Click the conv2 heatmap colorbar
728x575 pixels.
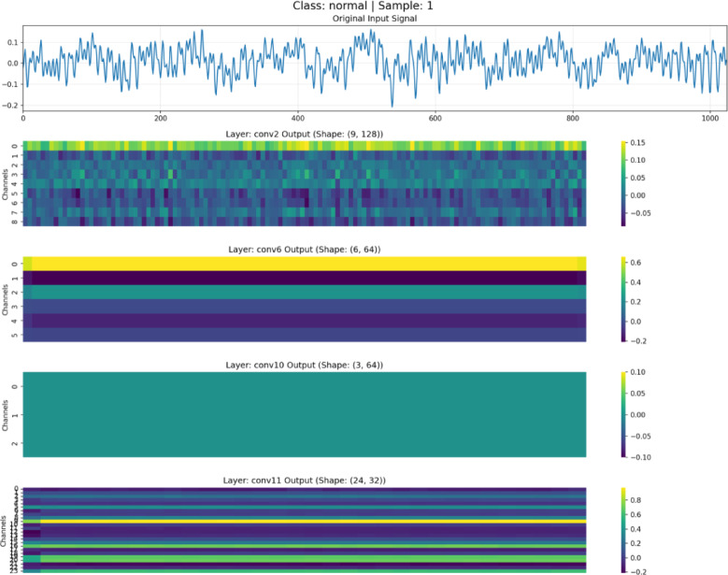623,183
